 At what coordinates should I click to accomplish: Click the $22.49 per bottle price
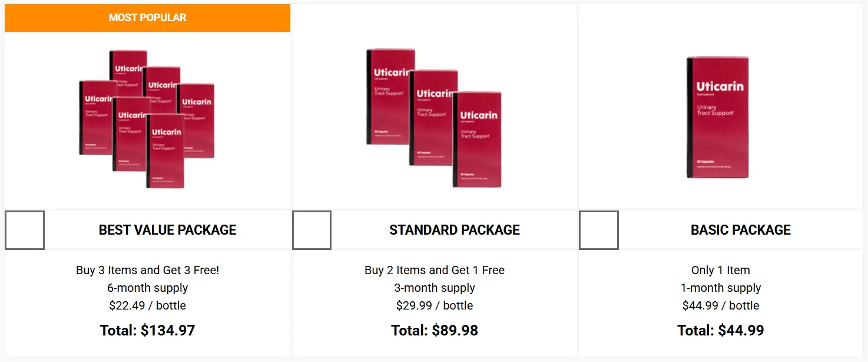coord(147,306)
